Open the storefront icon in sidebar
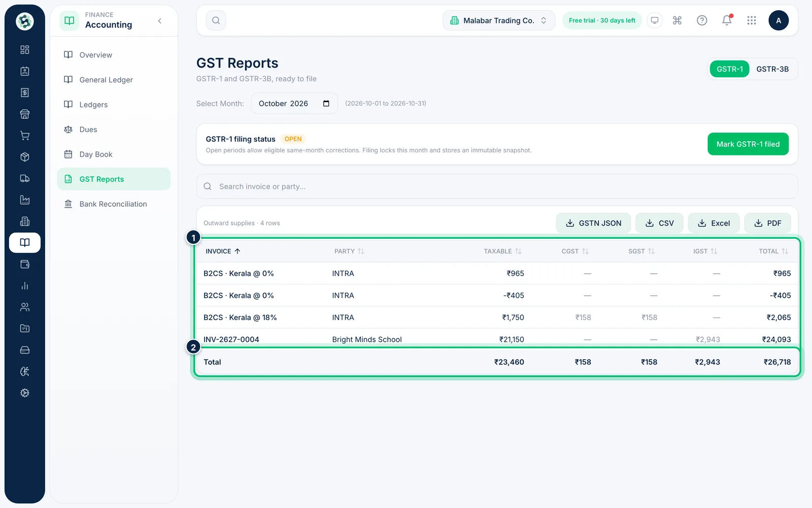This screenshot has height=508, width=812. tap(24, 114)
